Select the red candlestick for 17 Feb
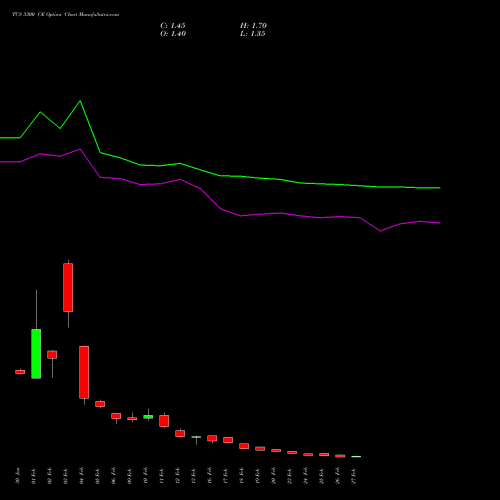Image resolution: width=500 pixels, height=500 pixels. click(x=228, y=440)
